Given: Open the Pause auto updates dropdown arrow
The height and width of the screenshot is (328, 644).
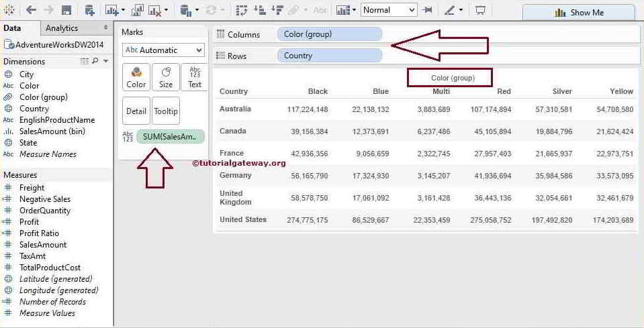Looking at the screenshot, I should click(x=197, y=10).
